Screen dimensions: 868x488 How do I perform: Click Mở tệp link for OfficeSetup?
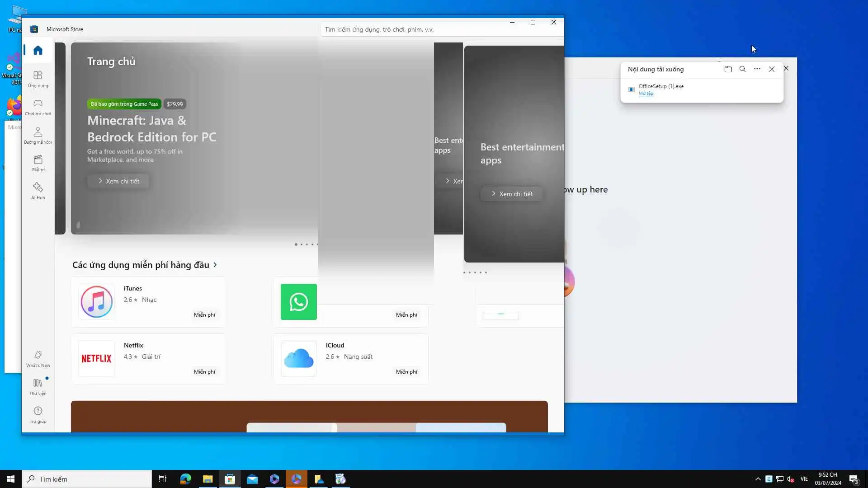(646, 94)
